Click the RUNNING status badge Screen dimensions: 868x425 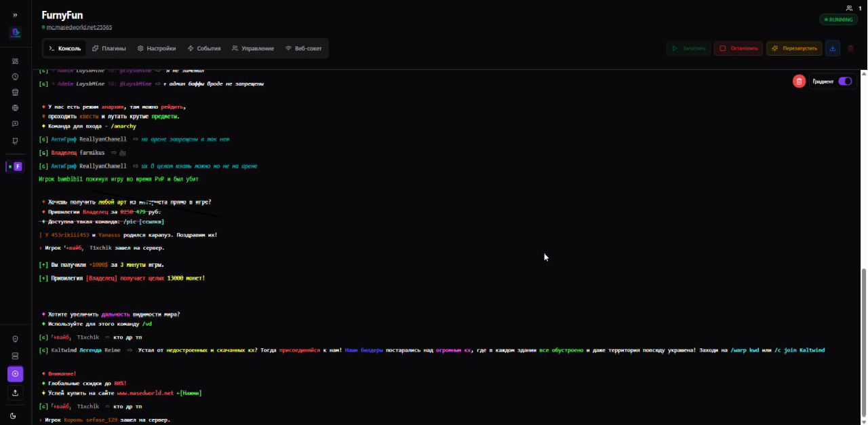tap(838, 20)
